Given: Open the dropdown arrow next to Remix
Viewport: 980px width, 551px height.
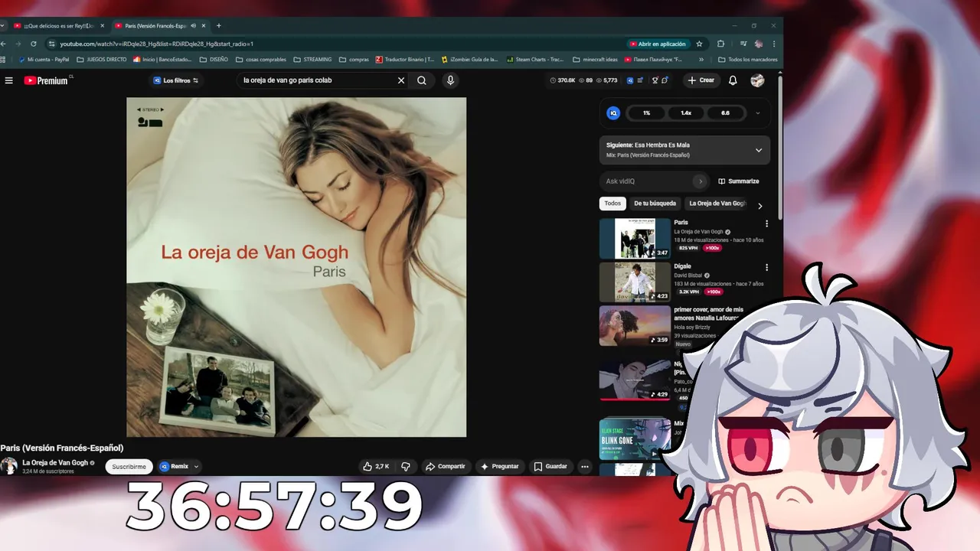Looking at the screenshot, I should [196, 466].
